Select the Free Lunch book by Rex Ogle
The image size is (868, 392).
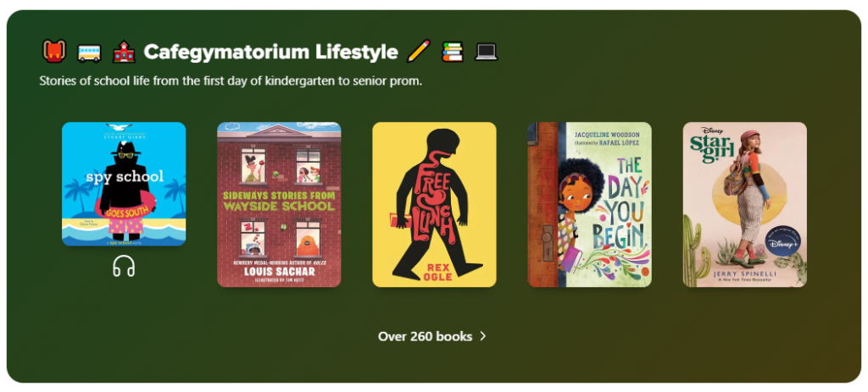(435, 205)
